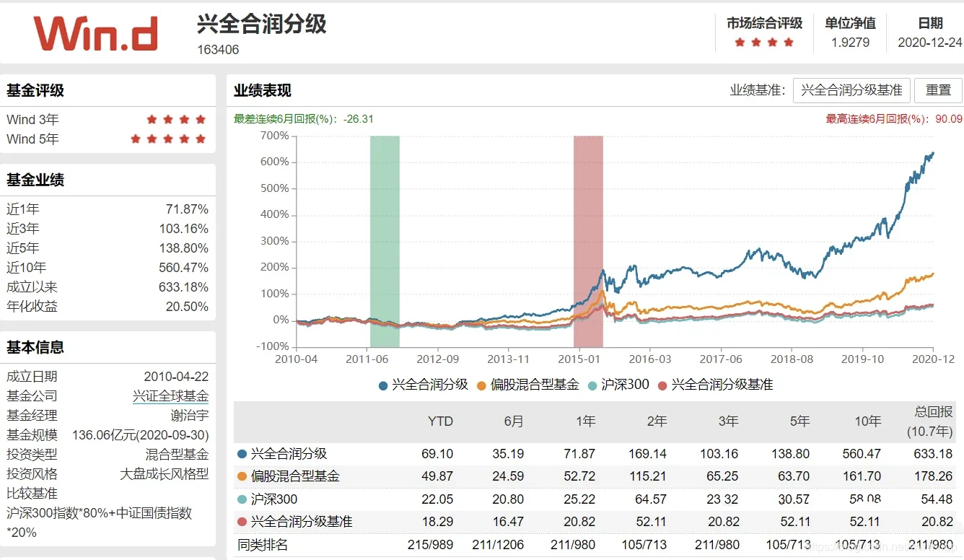Click the worst 6-month return label -26.31
964x560 pixels.
tap(304, 119)
